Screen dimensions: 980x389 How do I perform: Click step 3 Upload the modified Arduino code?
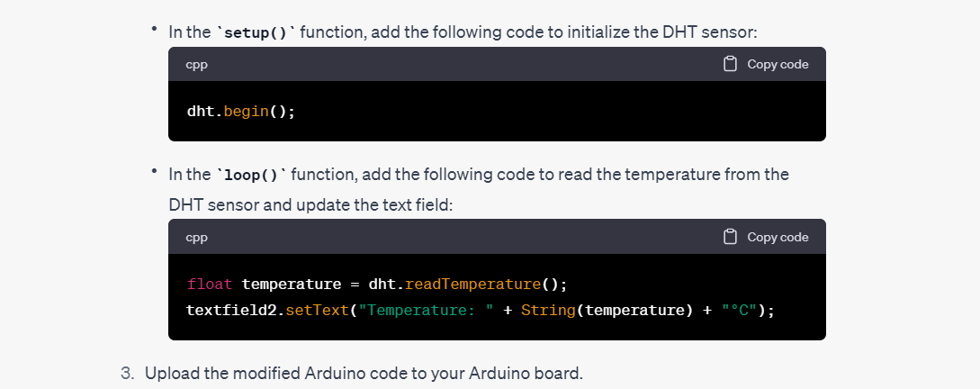click(352, 374)
